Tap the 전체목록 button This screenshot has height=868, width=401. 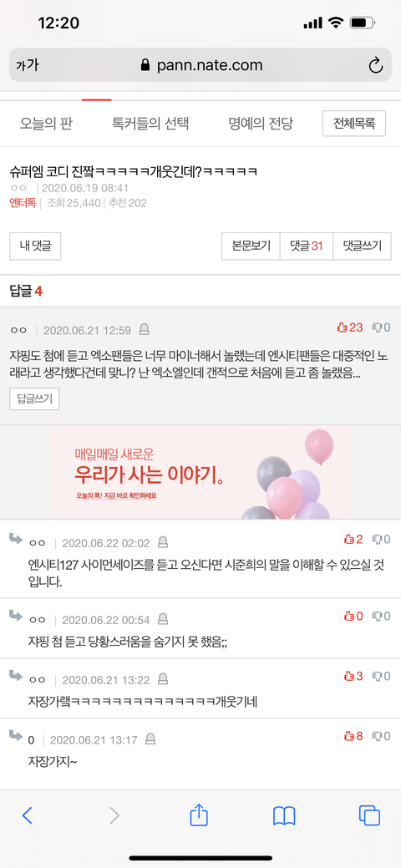point(354,124)
